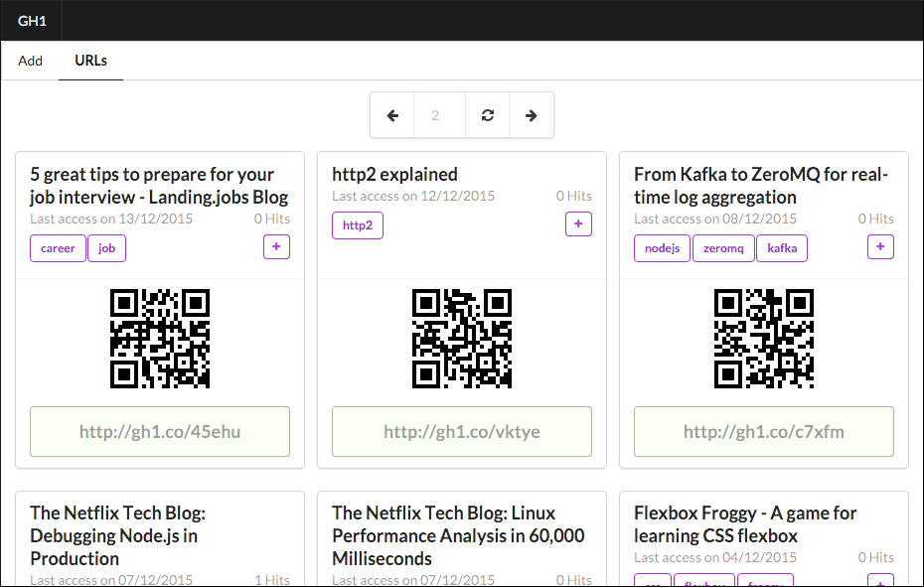The image size is (924, 587).
Task: Go to next page with right arrow
Action: (531, 115)
